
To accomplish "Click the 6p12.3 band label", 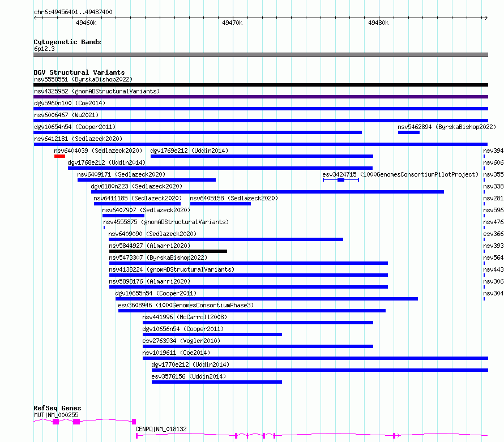I will (44, 49).
